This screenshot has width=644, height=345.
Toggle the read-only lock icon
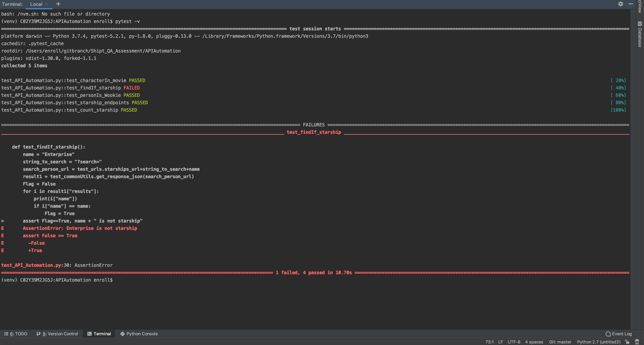click(x=627, y=342)
